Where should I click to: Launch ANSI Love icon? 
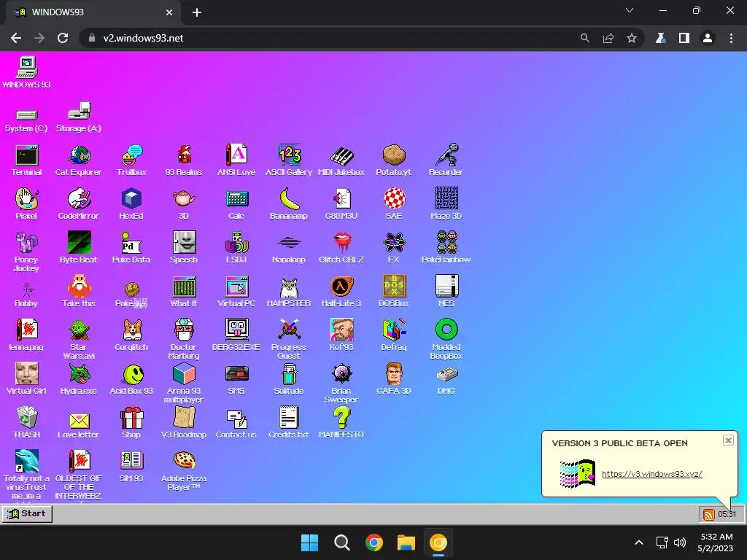click(236, 160)
